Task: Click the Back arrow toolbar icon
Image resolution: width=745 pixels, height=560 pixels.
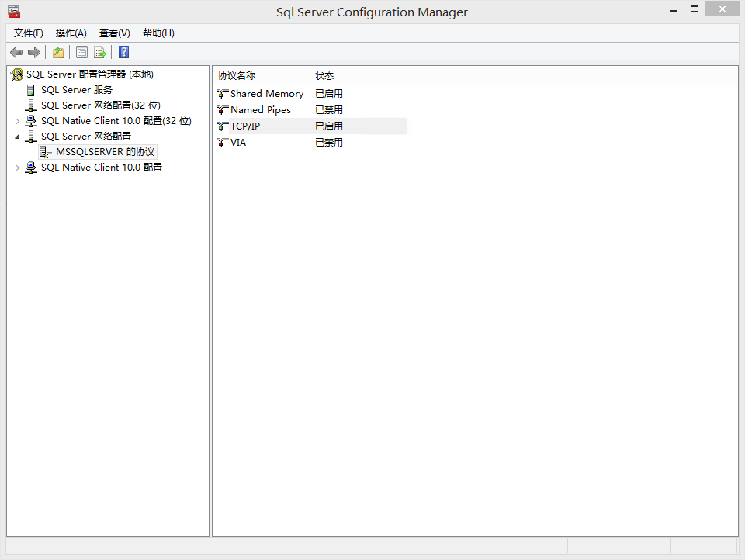Action: click(16, 52)
